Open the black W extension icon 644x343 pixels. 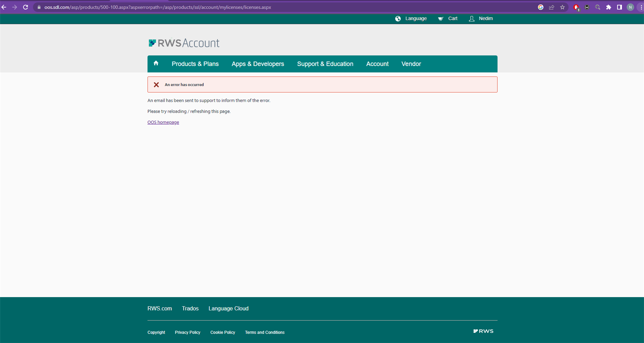(x=587, y=7)
